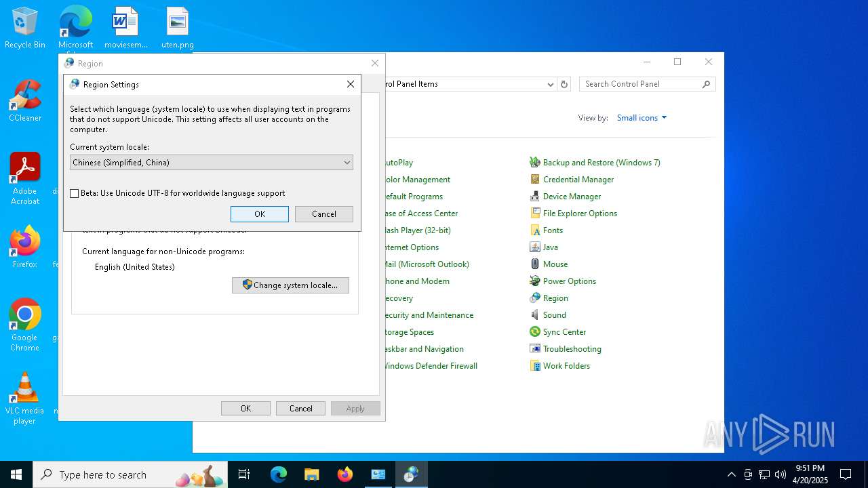This screenshot has width=868, height=488.
Task: Click Change system locale button
Action: 290,285
